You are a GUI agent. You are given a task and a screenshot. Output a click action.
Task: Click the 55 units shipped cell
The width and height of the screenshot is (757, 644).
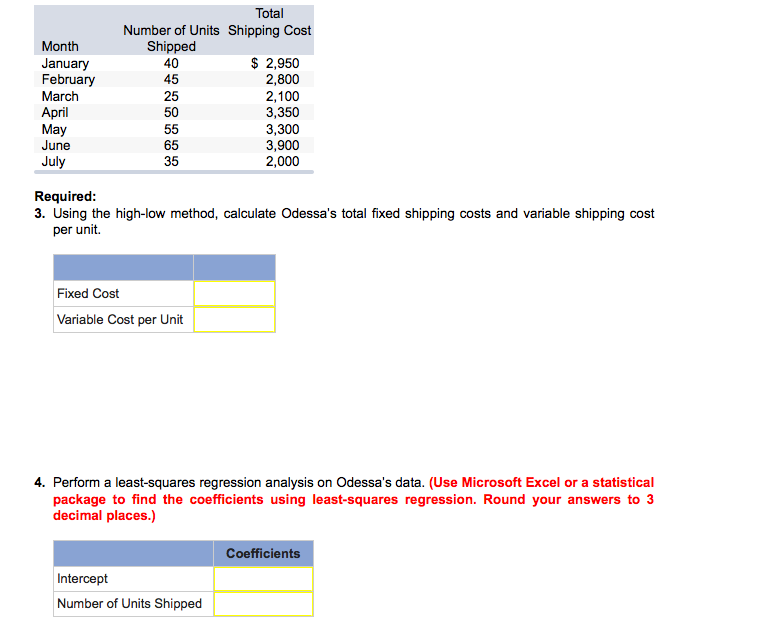[171, 129]
